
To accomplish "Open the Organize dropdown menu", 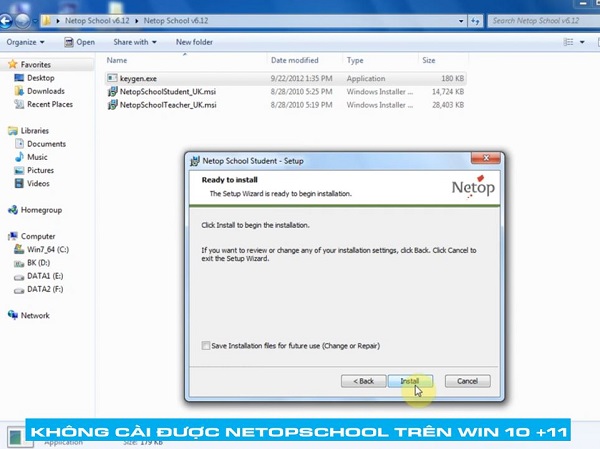I will [25, 42].
